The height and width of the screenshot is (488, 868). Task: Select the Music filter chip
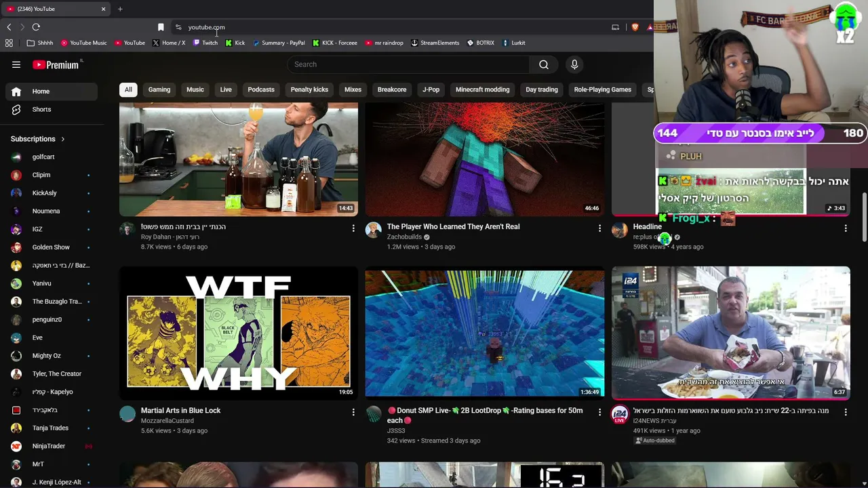click(x=195, y=89)
